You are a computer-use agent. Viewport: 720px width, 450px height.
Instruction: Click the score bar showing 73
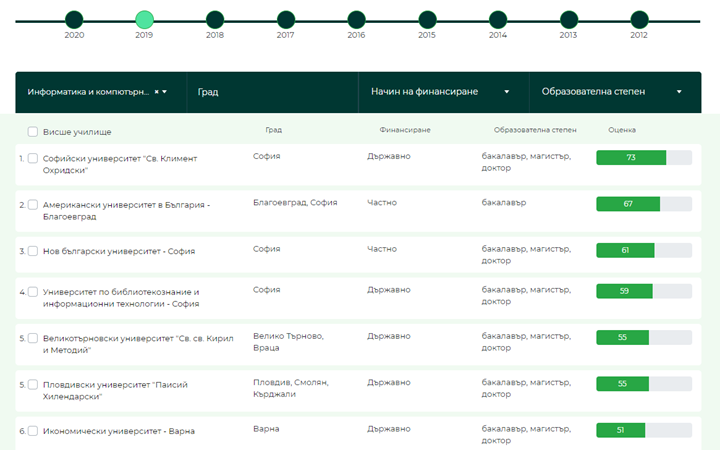point(643,158)
